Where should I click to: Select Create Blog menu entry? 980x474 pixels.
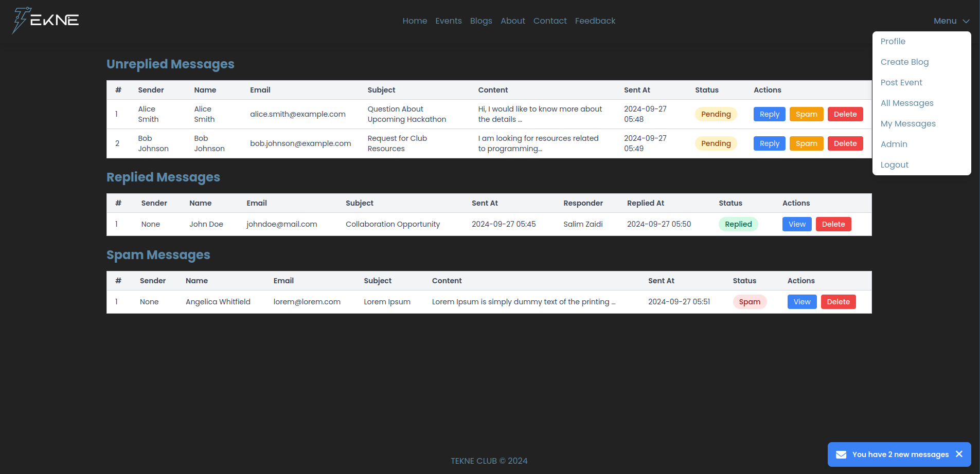click(x=904, y=62)
